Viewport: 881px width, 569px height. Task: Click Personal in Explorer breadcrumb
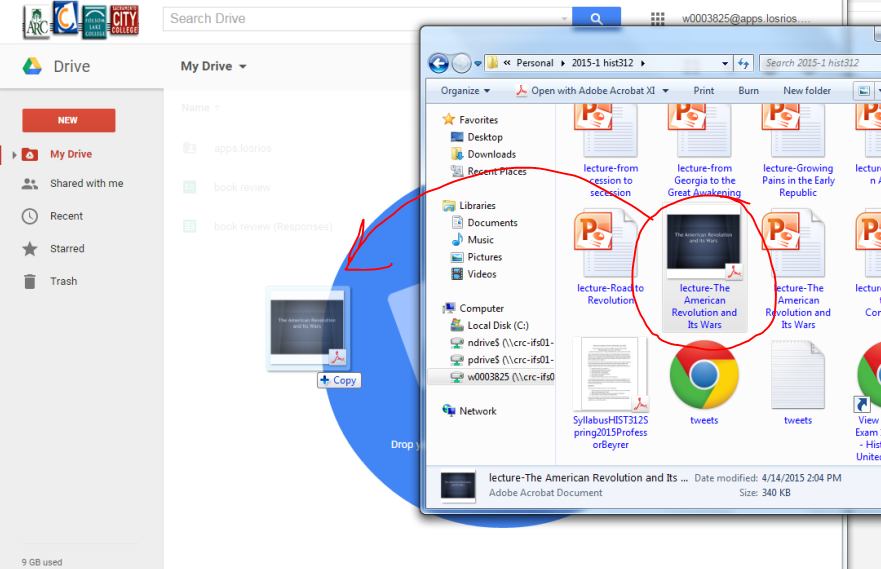535,63
